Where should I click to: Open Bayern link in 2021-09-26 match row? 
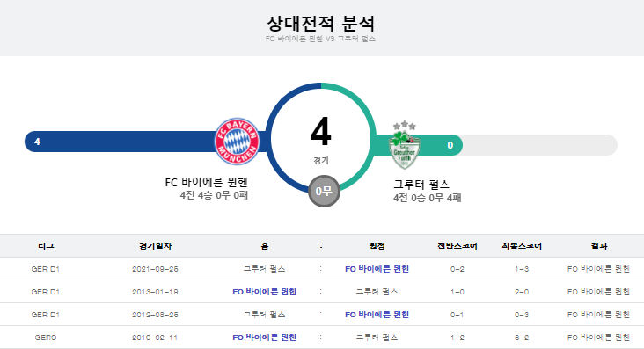click(377, 269)
